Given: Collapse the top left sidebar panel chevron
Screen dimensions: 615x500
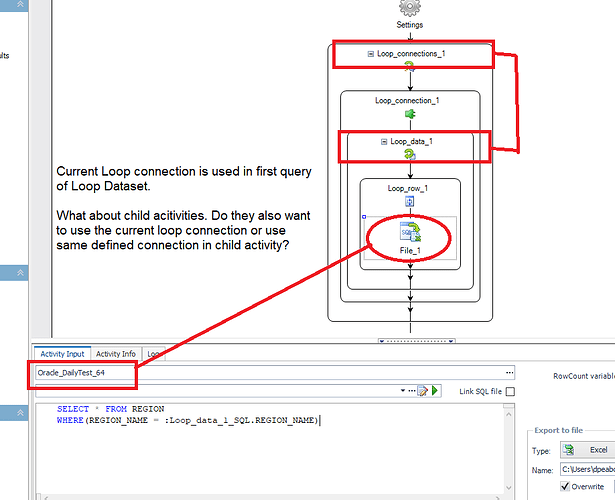Looking at the screenshot, I should click(x=20, y=4).
